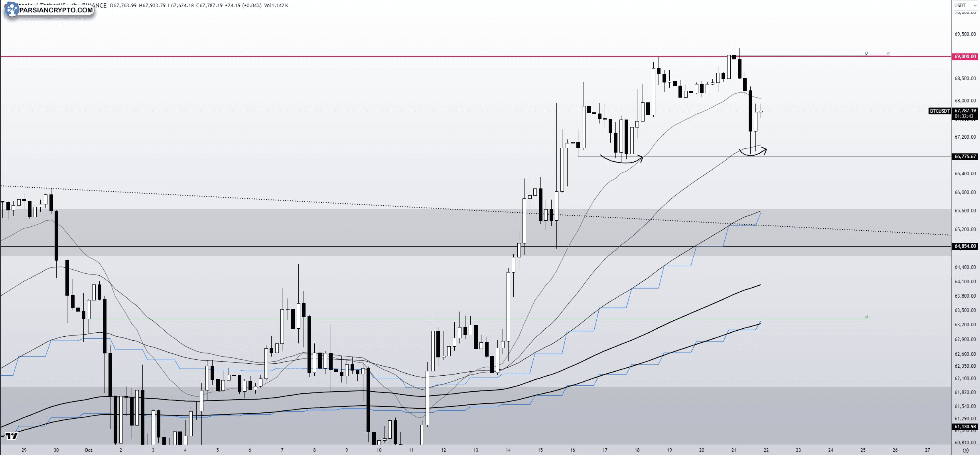The width and height of the screenshot is (980, 455).
Task: Click the TradingView logo icon
Action: (12, 436)
